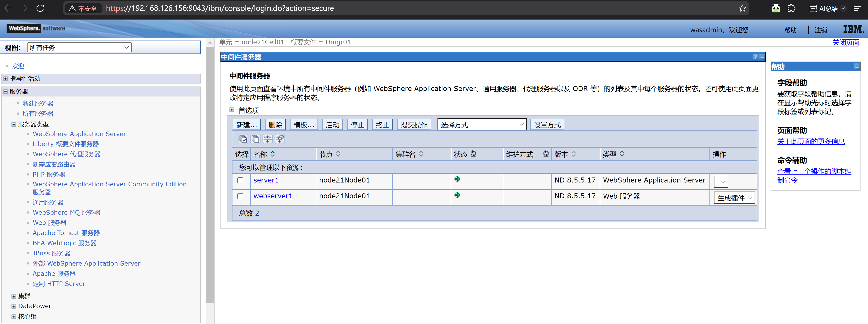Click the clear filter value icon

tap(280, 139)
